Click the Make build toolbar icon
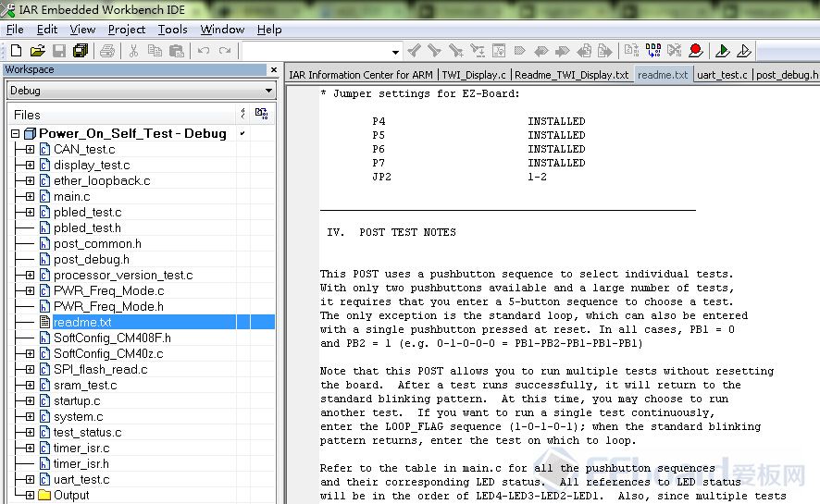 [x=653, y=51]
